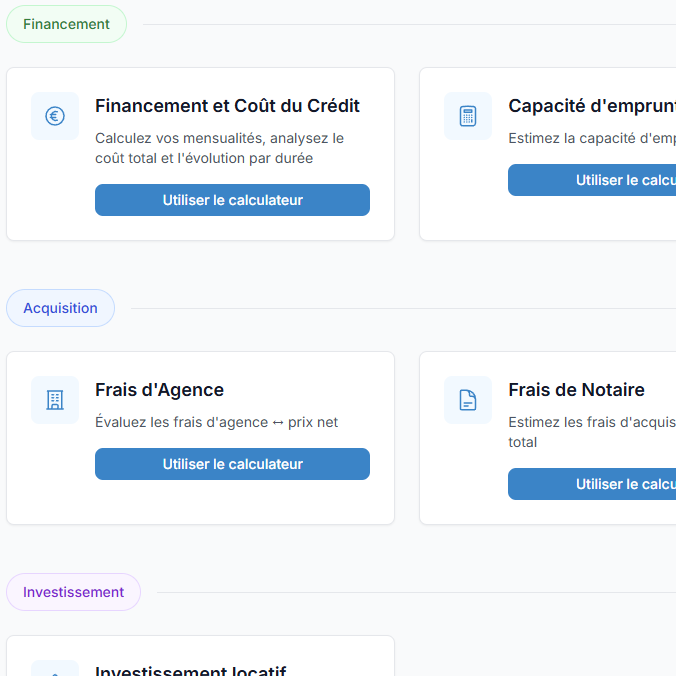Open the Financement et Coût du Crédit calculator
Screen dimensions: 676x676
pos(232,200)
